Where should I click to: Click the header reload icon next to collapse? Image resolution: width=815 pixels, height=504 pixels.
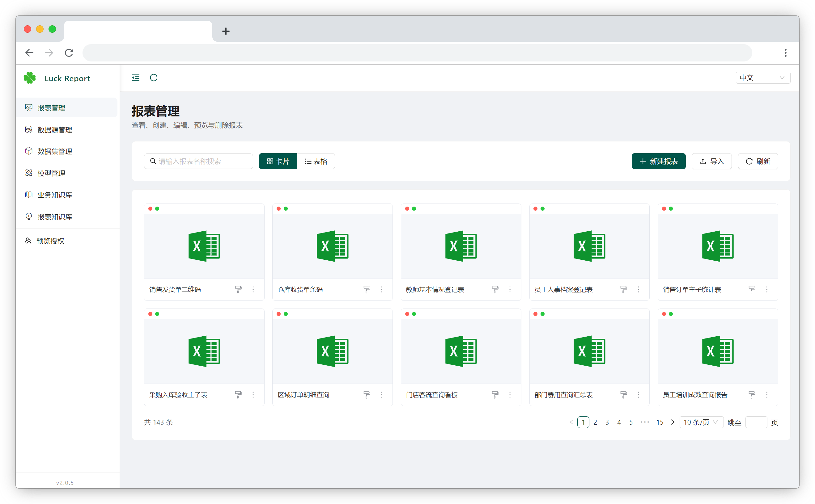(x=154, y=78)
